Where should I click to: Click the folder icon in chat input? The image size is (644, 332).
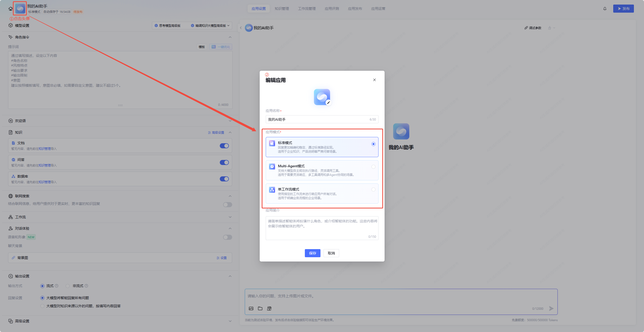click(x=260, y=309)
